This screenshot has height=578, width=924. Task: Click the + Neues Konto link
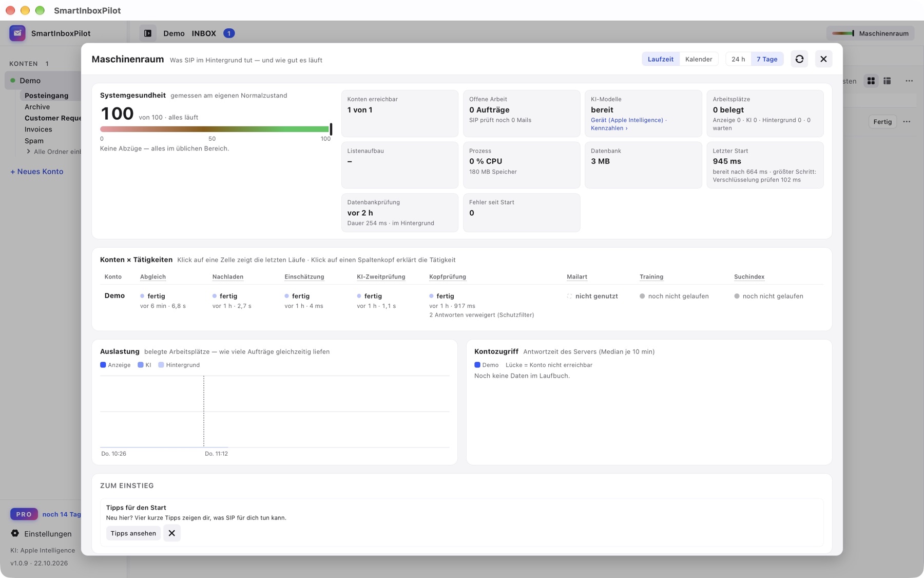[x=37, y=172]
